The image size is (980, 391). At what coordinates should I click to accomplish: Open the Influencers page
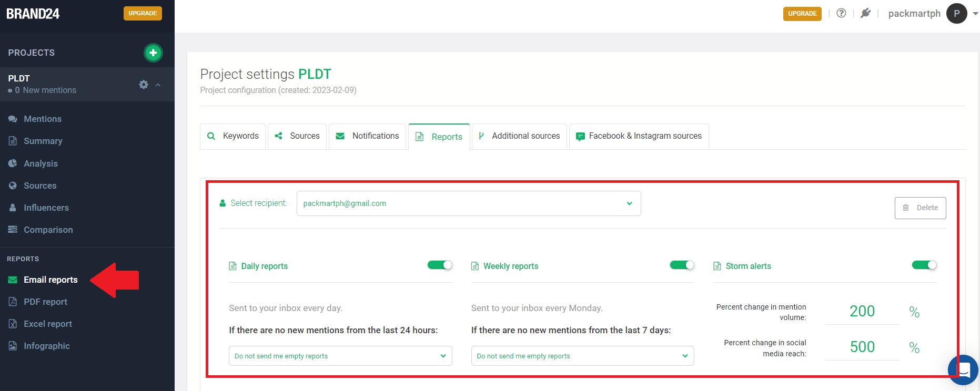click(x=46, y=208)
